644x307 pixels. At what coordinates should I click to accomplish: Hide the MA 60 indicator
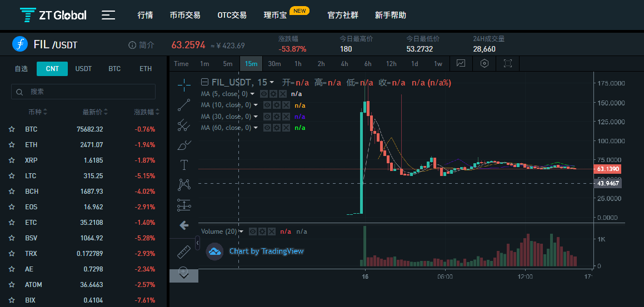click(x=267, y=128)
